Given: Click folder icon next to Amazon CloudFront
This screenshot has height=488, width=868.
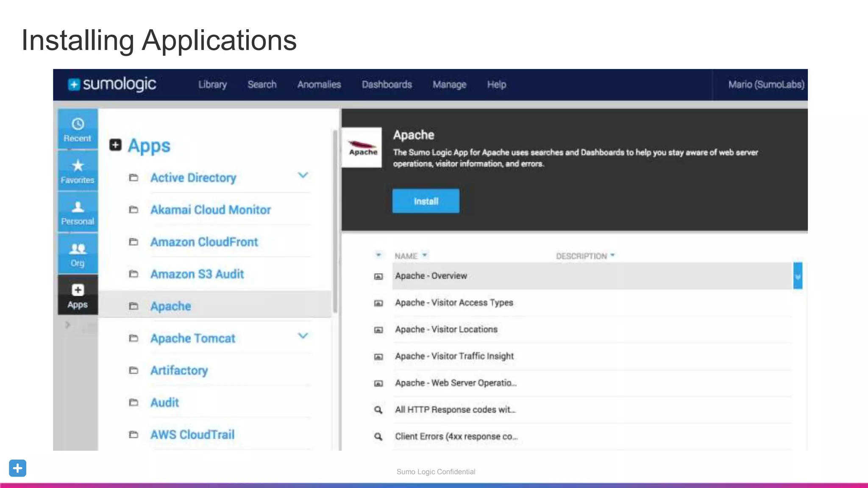Looking at the screenshot, I should (134, 242).
